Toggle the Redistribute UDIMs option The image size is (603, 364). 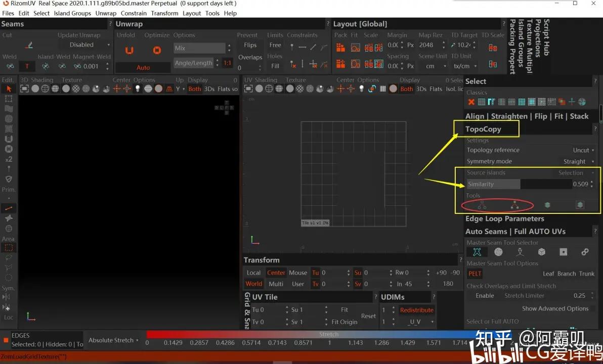(416, 310)
